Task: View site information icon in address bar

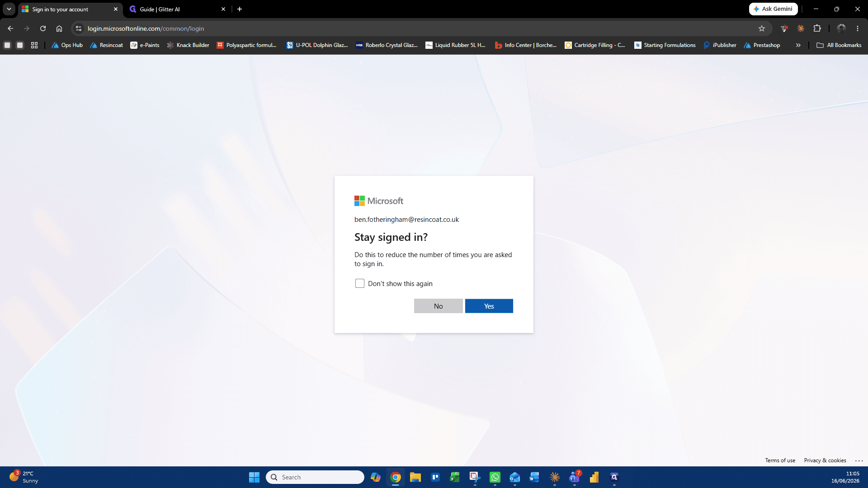Action: click(x=79, y=28)
